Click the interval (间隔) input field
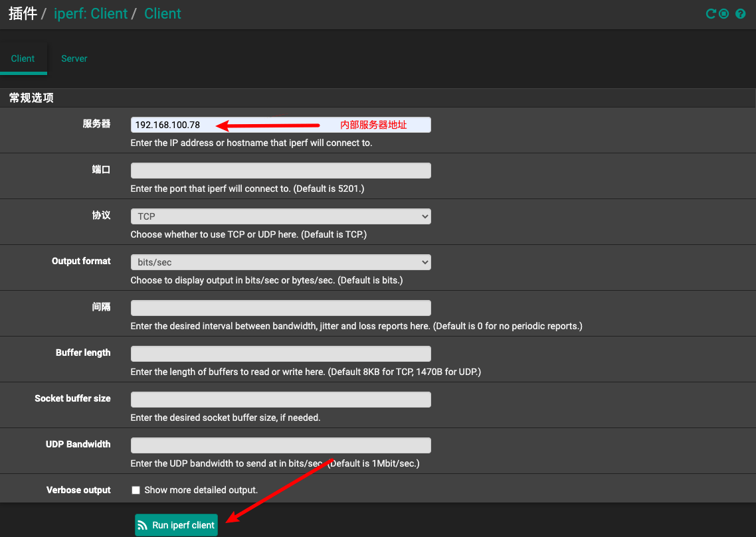Screen dimensions: 756x537 tap(280, 308)
